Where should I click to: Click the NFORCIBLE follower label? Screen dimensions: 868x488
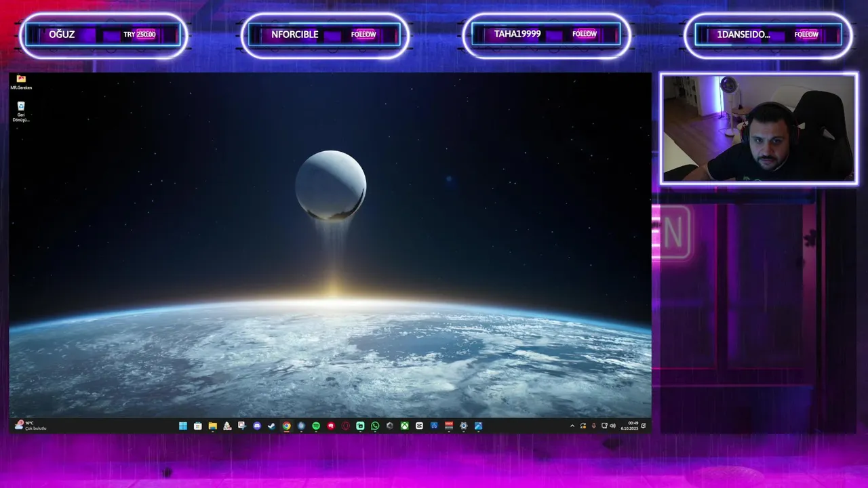point(295,35)
